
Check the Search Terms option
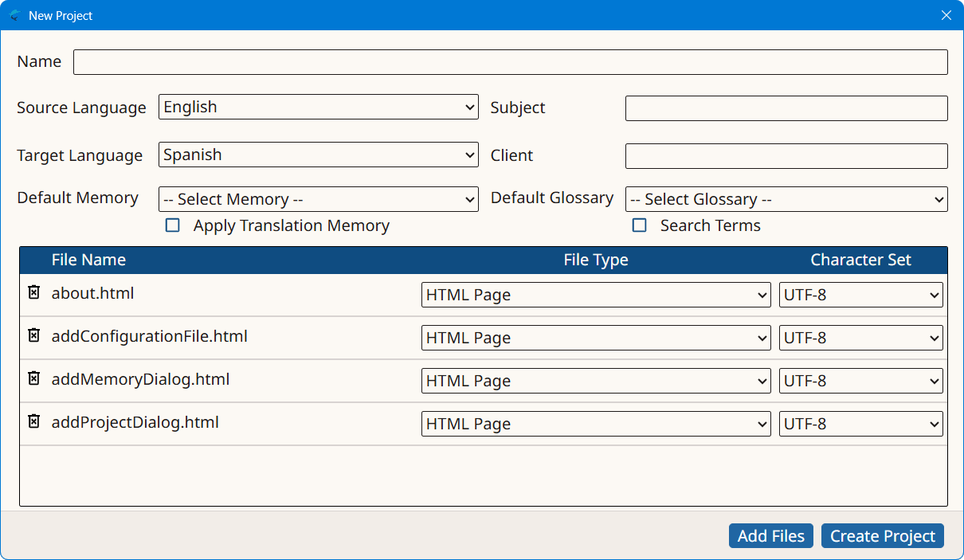pyautogui.click(x=639, y=225)
